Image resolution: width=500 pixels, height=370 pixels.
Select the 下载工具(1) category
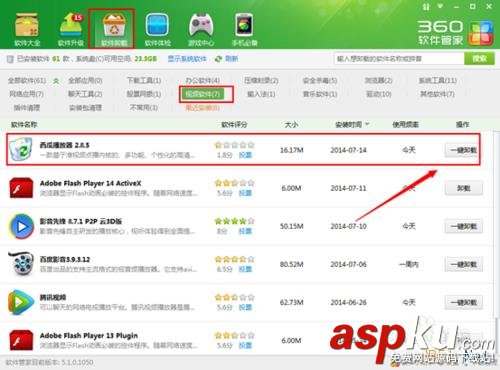pos(144,81)
